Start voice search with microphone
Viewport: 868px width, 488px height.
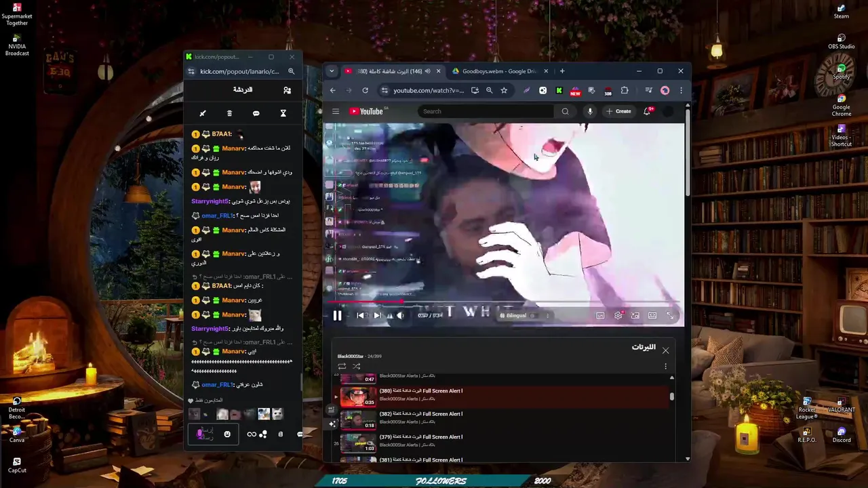click(590, 111)
